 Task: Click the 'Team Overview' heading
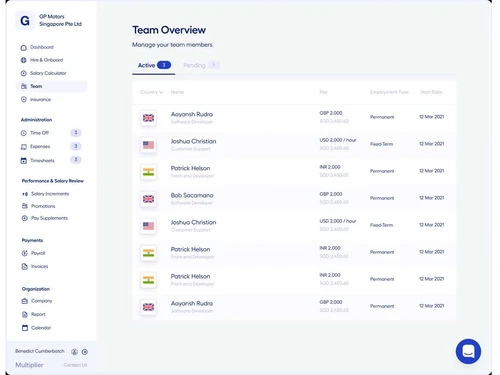(x=169, y=30)
